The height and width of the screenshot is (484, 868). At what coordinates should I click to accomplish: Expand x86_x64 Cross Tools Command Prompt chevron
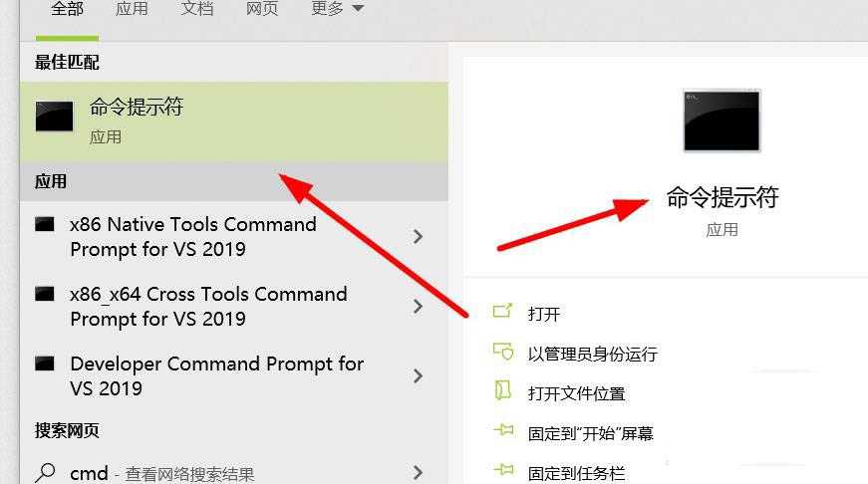[418, 307]
